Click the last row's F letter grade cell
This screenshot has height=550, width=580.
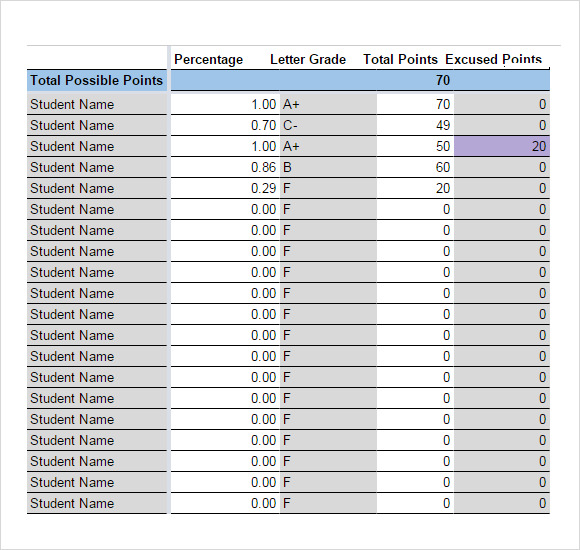coord(328,503)
